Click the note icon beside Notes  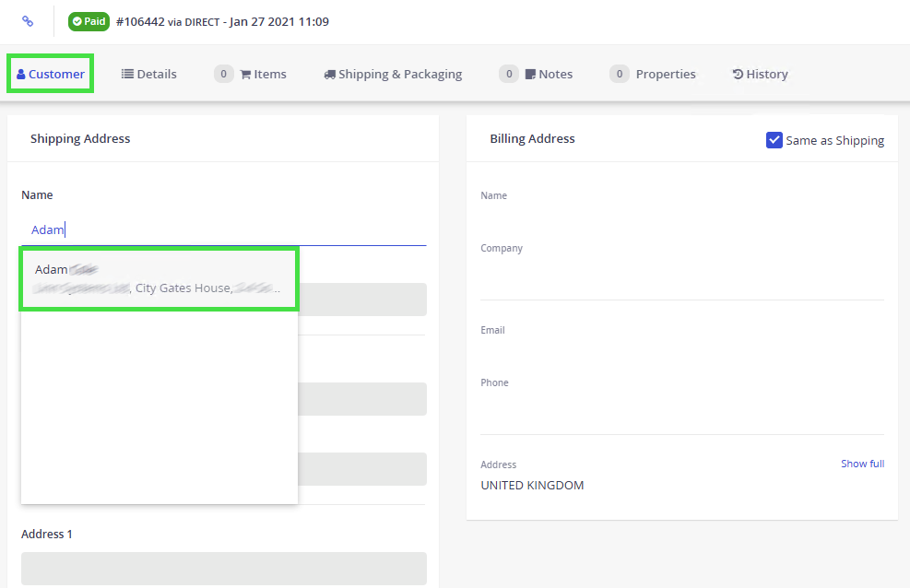click(531, 75)
